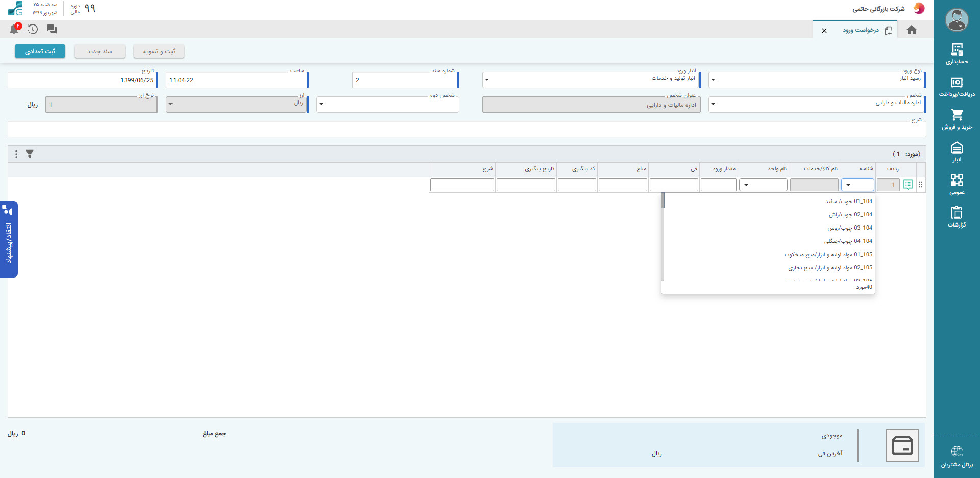Open the chat messages icon
Image resolution: width=980 pixels, height=478 pixels.
(52, 29)
